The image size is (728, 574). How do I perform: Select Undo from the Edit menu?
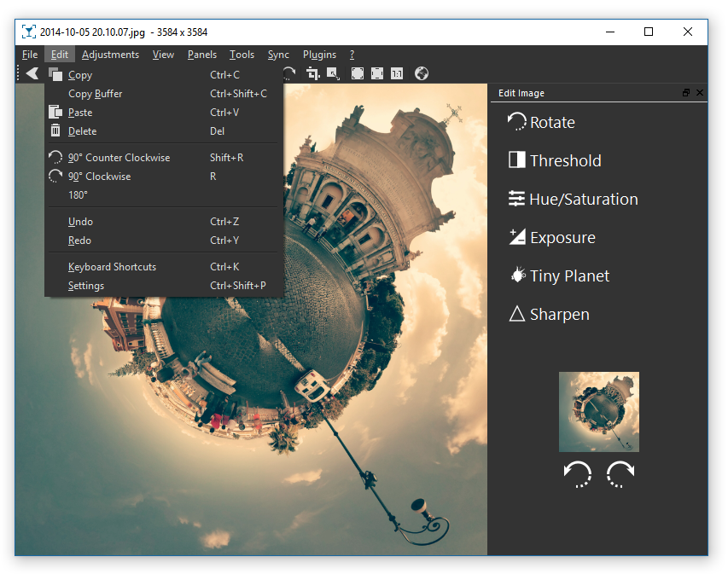[79, 221]
